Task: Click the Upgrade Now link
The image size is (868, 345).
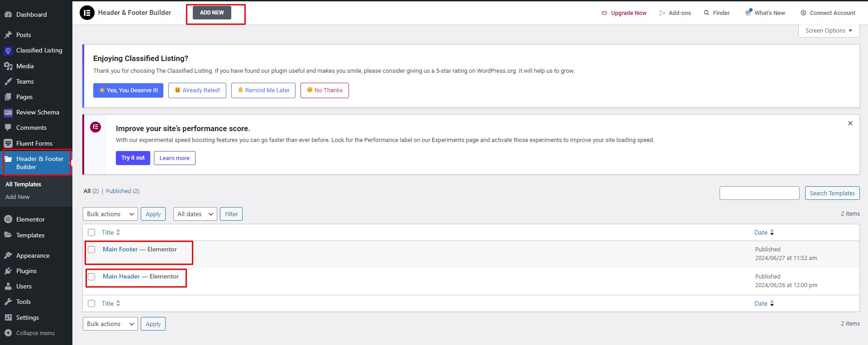Action: tap(629, 13)
